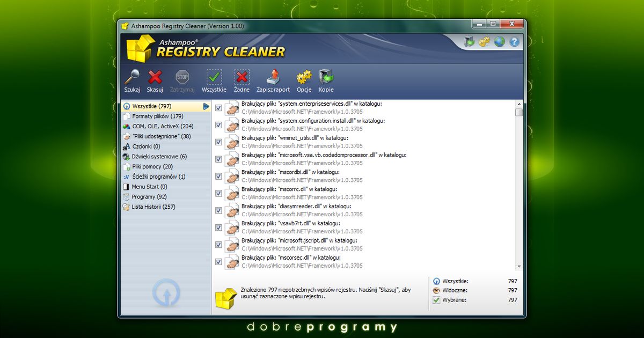The height and width of the screenshot is (338, 644).
Task: Toggle checkbox for wminet_utils.dll entry
Action: coord(218,142)
